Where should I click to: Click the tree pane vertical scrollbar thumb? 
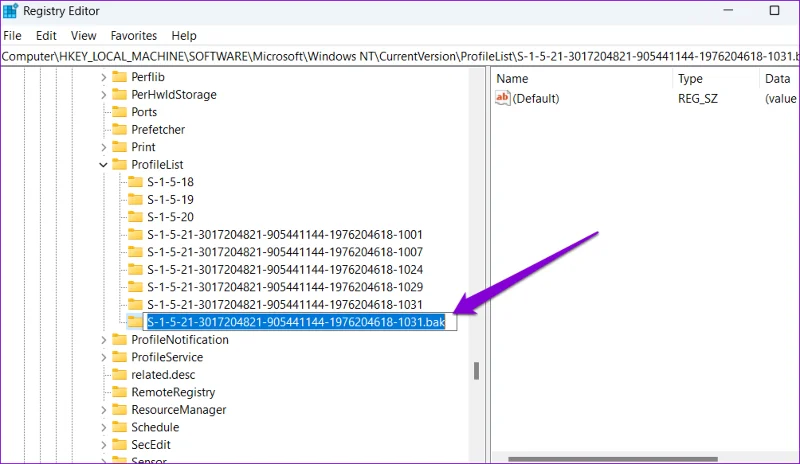(x=476, y=371)
